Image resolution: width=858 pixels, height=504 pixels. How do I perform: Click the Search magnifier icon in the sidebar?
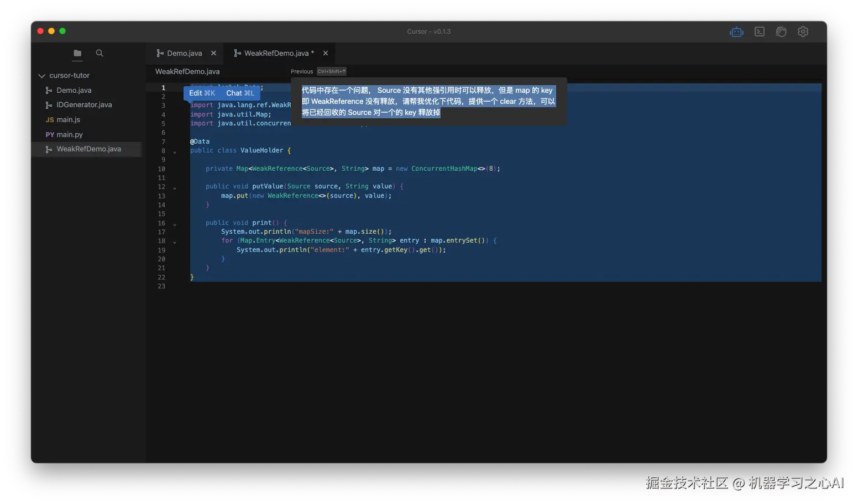99,54
